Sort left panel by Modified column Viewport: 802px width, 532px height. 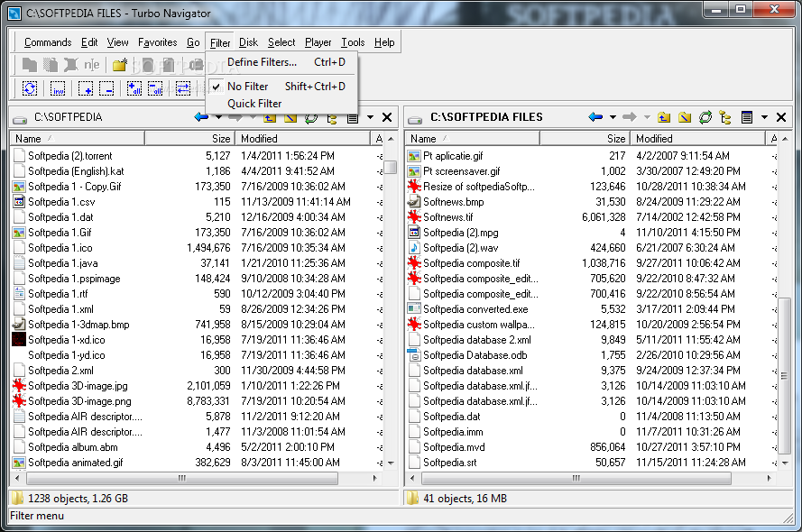303,139
